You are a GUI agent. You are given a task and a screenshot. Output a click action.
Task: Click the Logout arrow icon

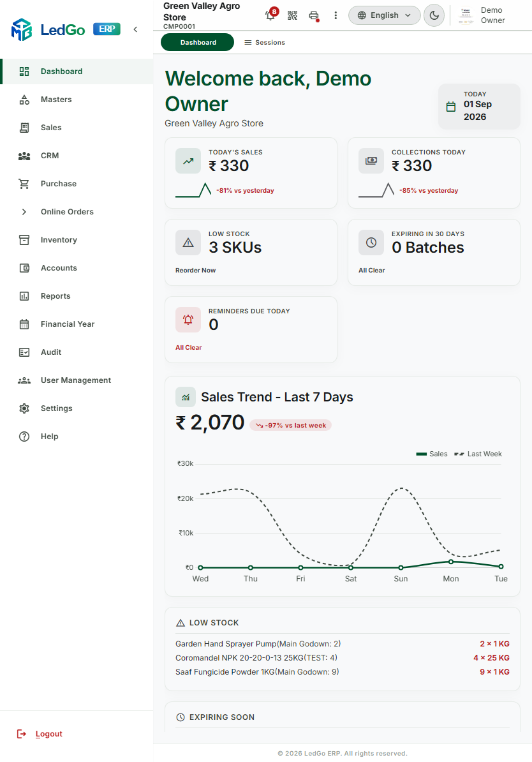tap(22, 734)
